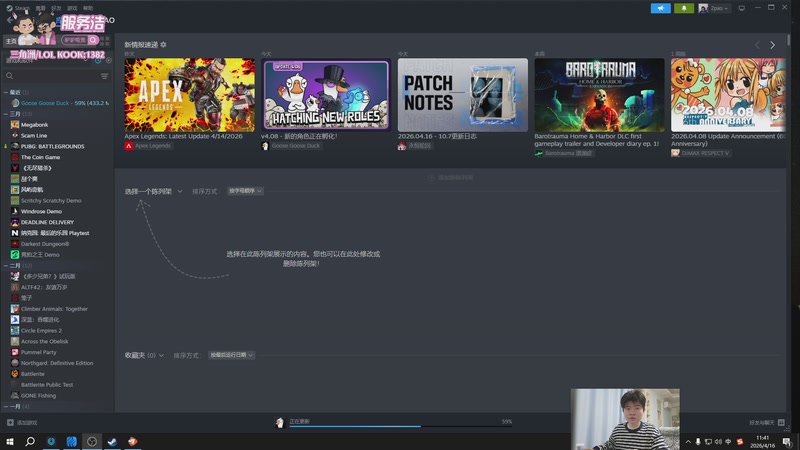
Task: Collapse the 三月 category in the library list
Action: 6,114
